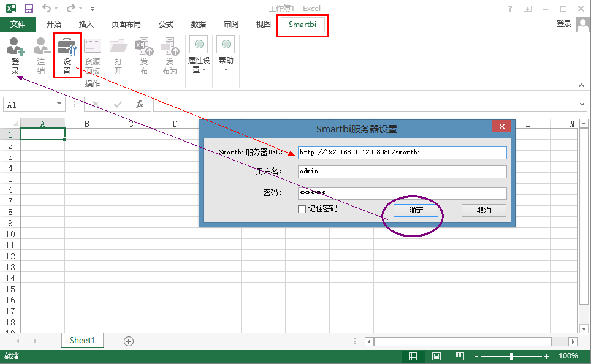The width and height of the screenshot is (591, 364).
Task: Click the zoom in plus button
Action: [x=547, y=357]
